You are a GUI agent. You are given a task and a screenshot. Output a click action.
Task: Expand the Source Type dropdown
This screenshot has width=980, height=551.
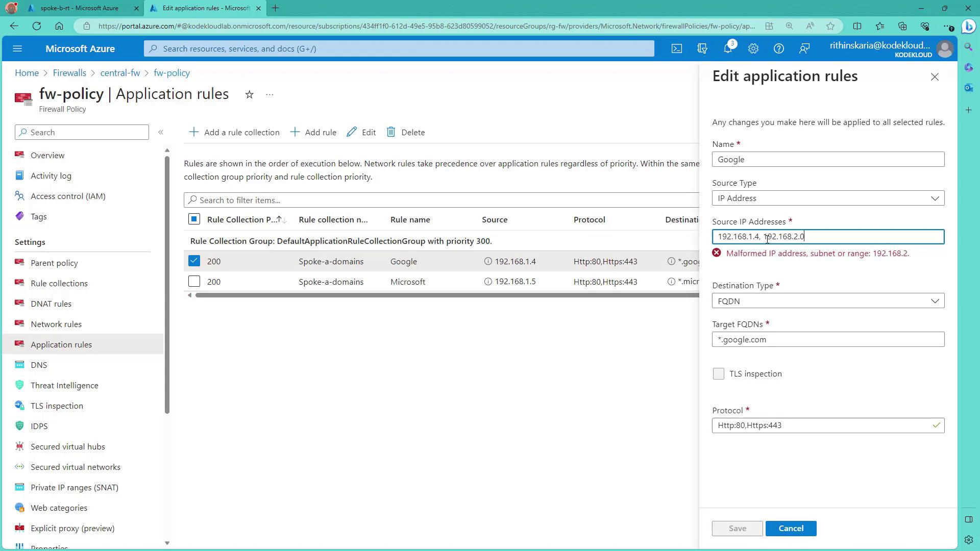point(828,198)
